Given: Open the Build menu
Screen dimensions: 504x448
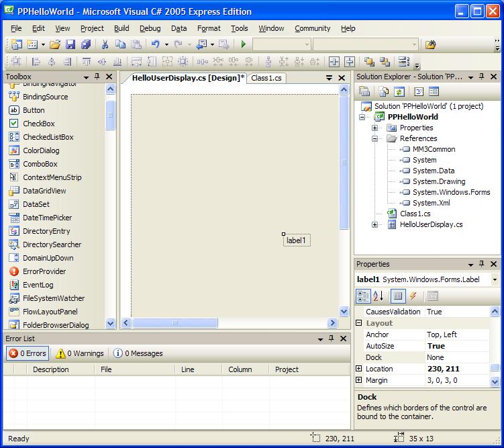Looking at the screenshot, I should point(121,28).
